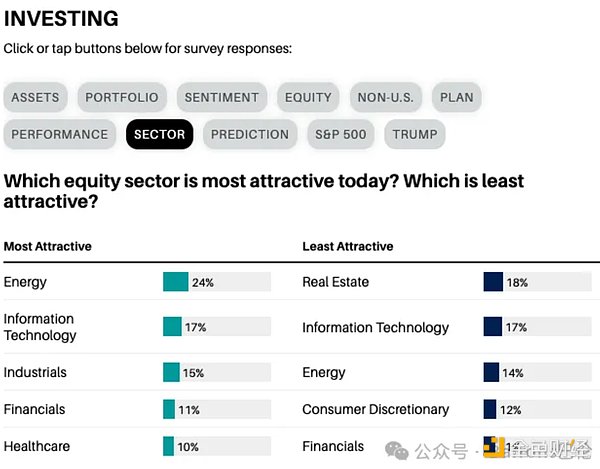
Task: Open the S&P 500 tab
Action: point(341,134)
